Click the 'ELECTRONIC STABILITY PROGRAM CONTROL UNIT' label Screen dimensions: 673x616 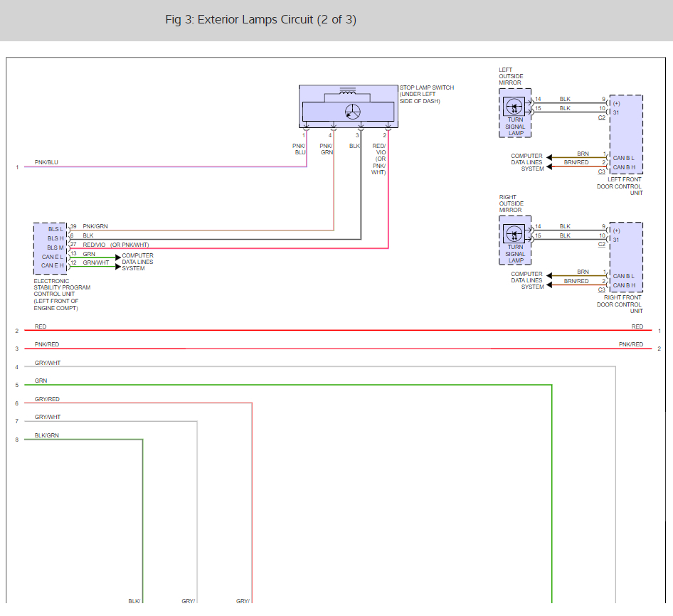point(62,294)
